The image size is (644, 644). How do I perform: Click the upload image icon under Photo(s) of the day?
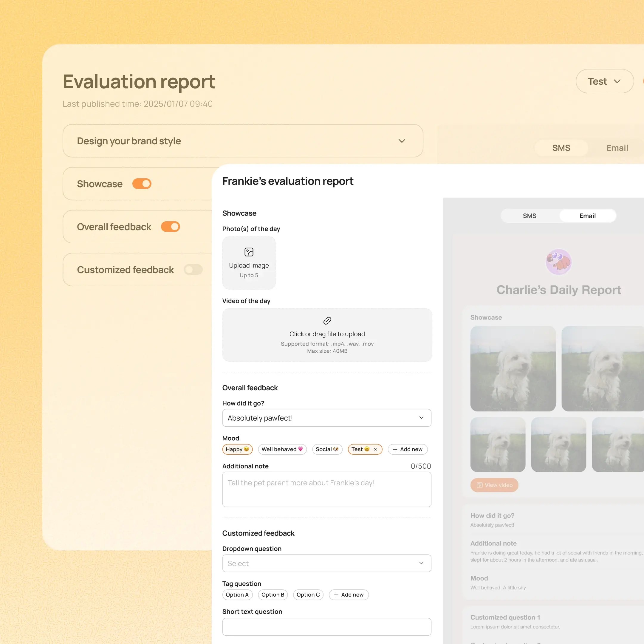249,252
